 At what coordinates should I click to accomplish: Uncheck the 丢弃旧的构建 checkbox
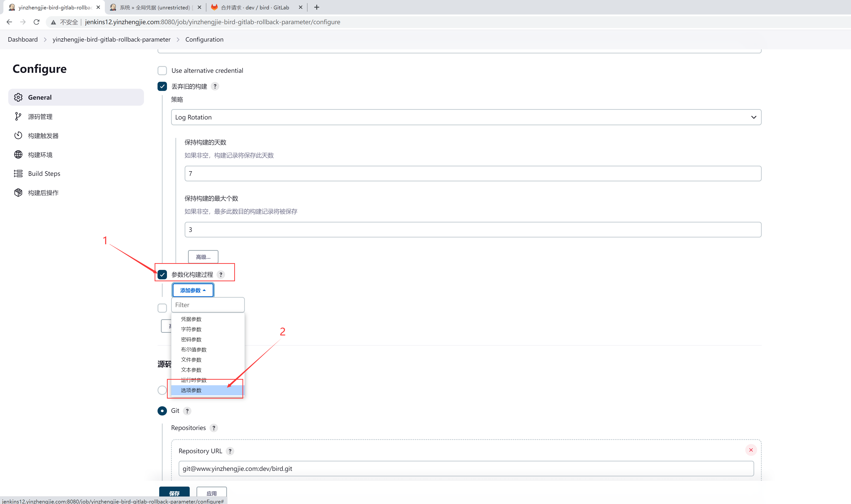click(x=162, y=86)
